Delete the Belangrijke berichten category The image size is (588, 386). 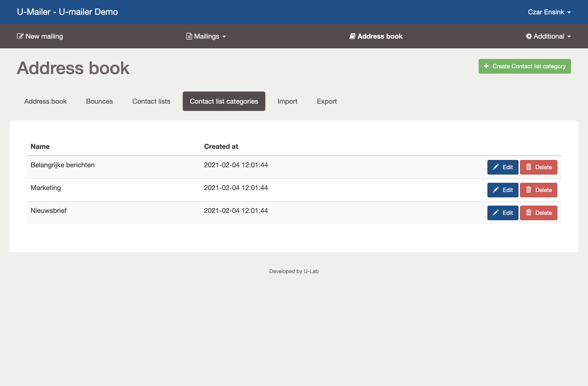tap(538, 167)
